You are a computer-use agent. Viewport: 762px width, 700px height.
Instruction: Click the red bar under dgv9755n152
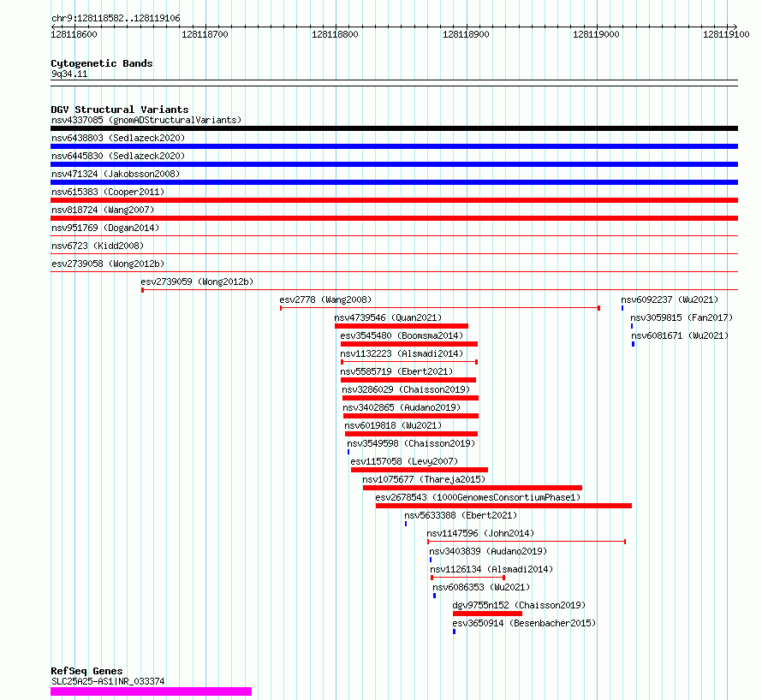coord(487,614)
